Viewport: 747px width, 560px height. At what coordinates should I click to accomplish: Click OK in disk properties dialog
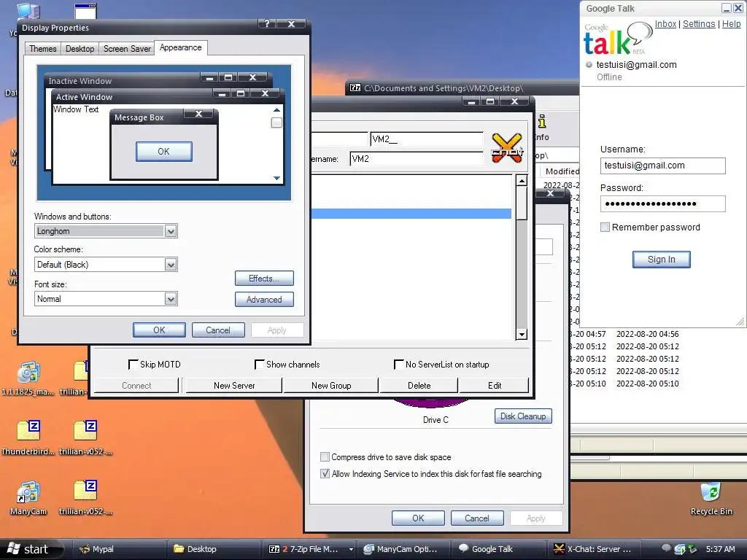tap(418, 518)
